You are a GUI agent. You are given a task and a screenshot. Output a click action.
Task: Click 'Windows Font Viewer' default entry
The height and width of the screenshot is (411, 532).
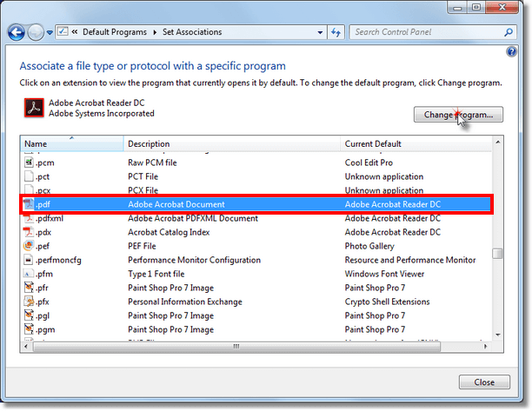pos(384,274)
